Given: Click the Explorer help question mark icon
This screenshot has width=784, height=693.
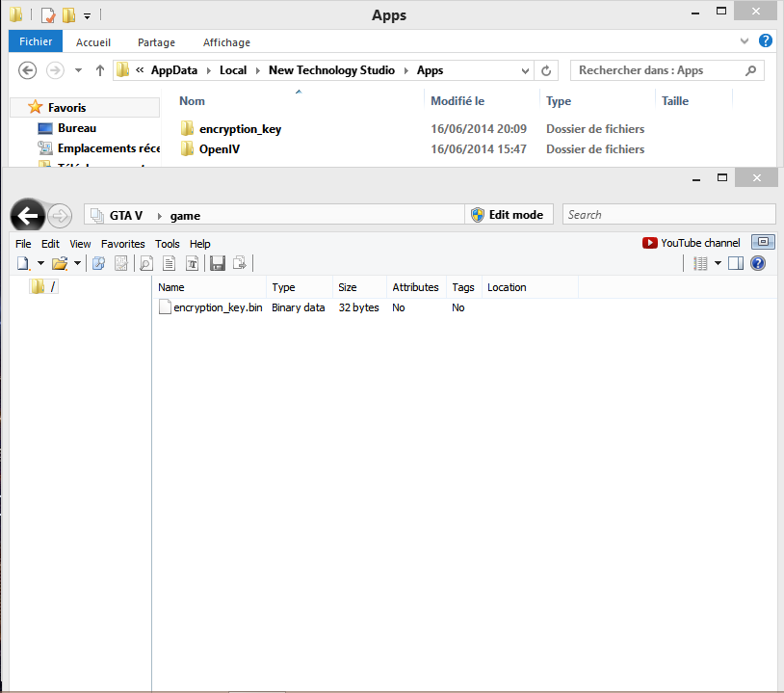Looking at the screenshot, I should pyautogui.click(x=766, y=40).
